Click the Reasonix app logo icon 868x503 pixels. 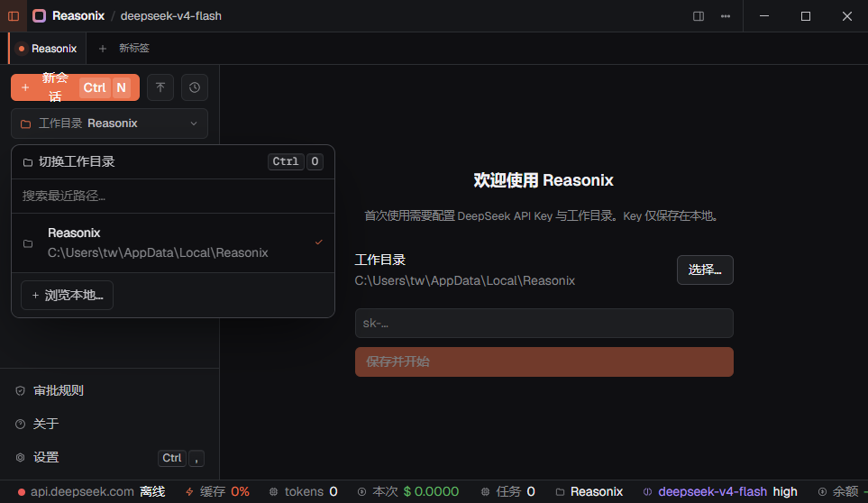[40, 16]
